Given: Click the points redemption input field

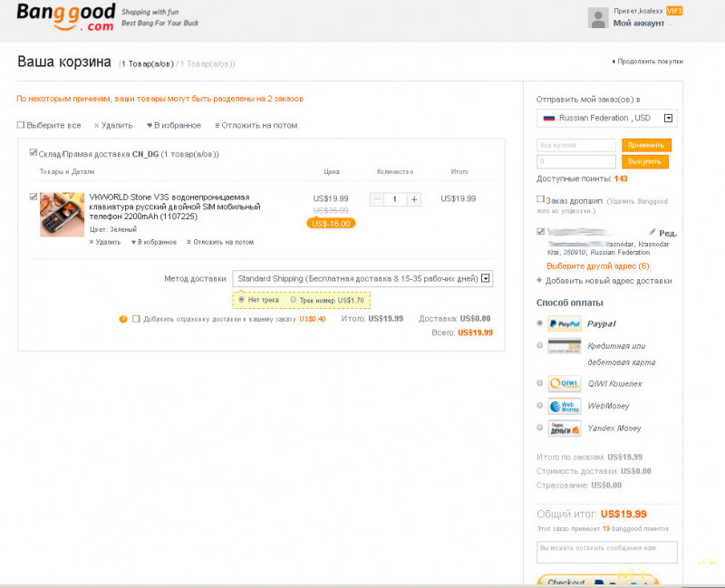Looking at the screenshot, I should [576, 162].
